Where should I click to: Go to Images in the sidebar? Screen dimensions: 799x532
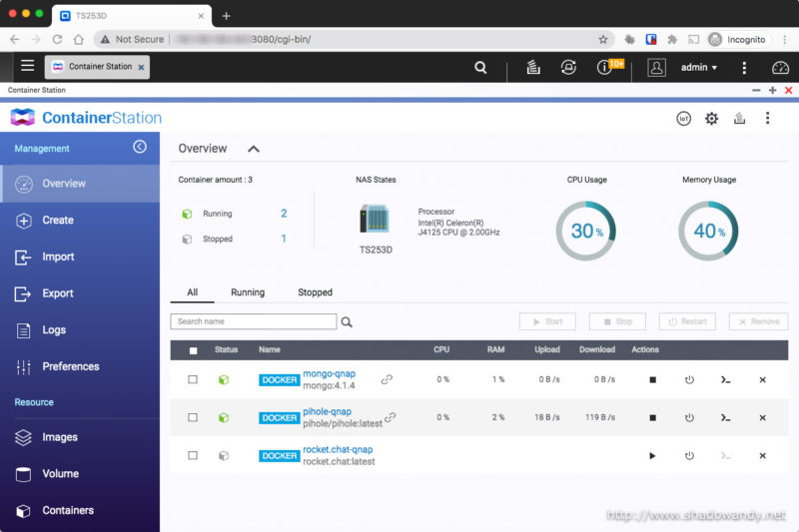[60, 437]
